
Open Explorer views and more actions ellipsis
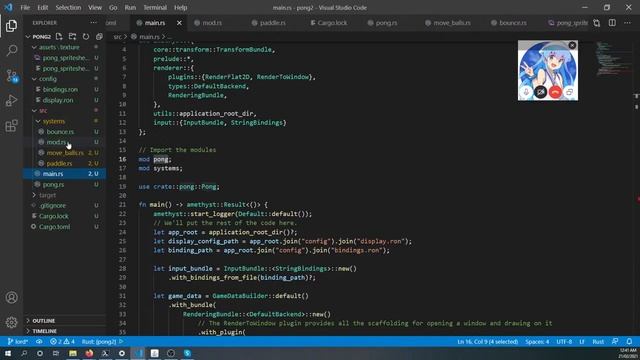point(94,23)
